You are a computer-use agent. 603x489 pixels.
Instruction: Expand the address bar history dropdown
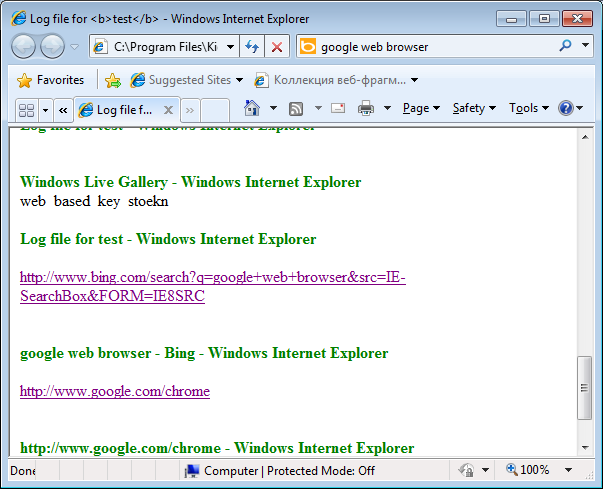click(x=230, y=47)
